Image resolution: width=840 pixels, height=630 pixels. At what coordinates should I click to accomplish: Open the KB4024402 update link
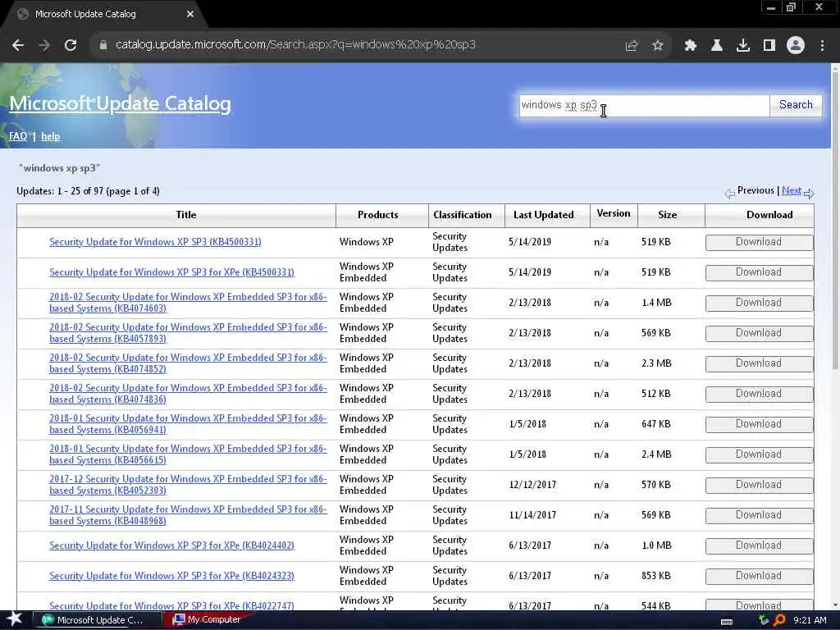[x=172, y=546]
